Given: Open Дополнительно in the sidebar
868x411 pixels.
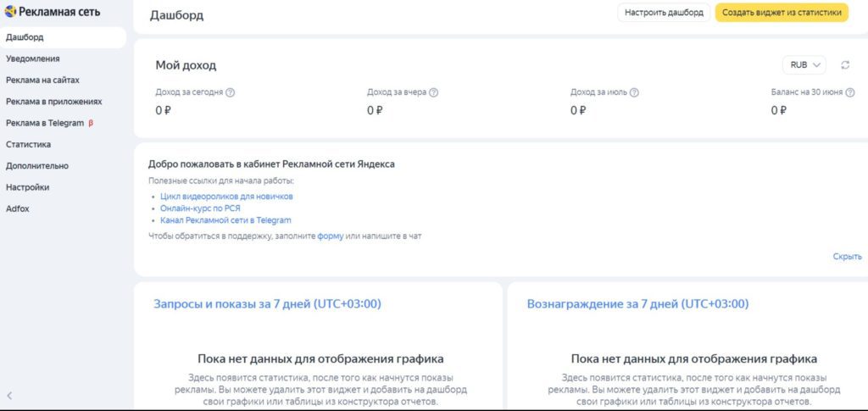Looking at the screenshot, I should [37, 166].
